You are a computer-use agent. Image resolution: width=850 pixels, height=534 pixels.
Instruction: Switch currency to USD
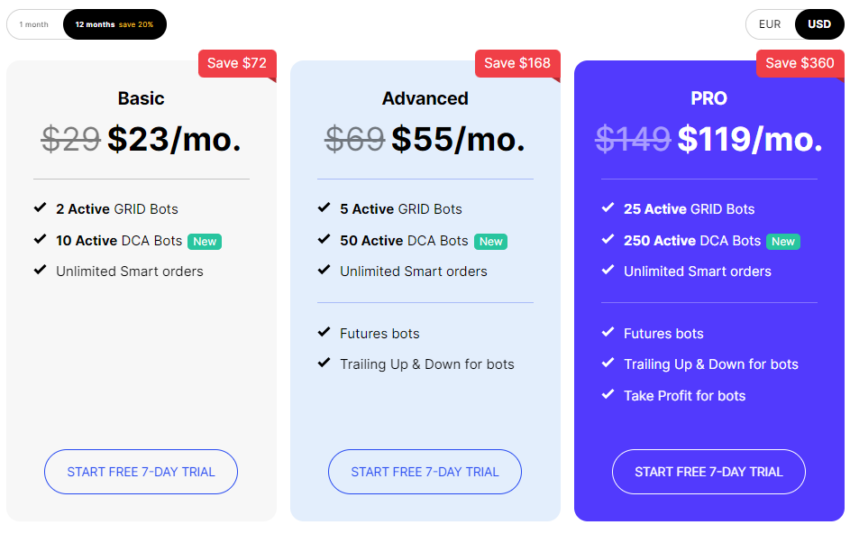819,24
